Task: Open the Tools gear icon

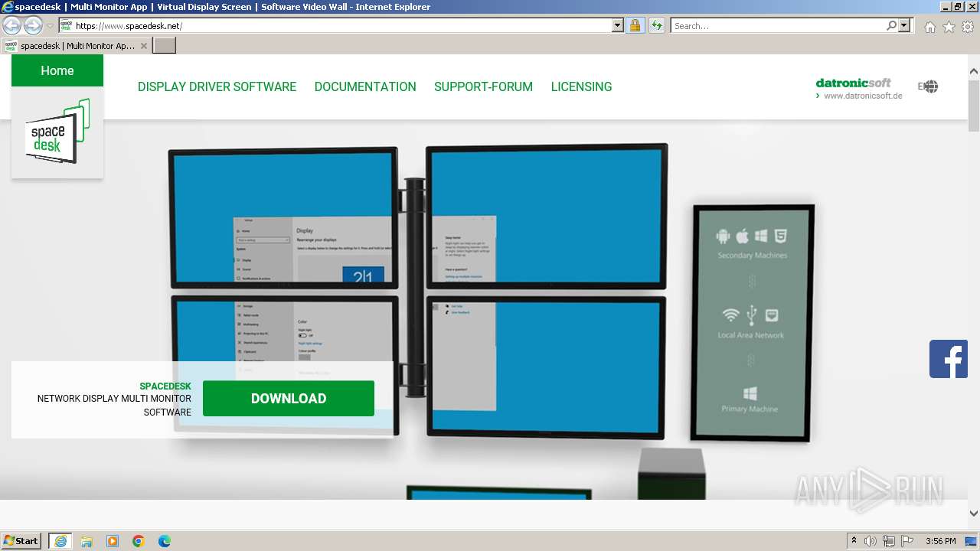Action: (x=968, y=27)
